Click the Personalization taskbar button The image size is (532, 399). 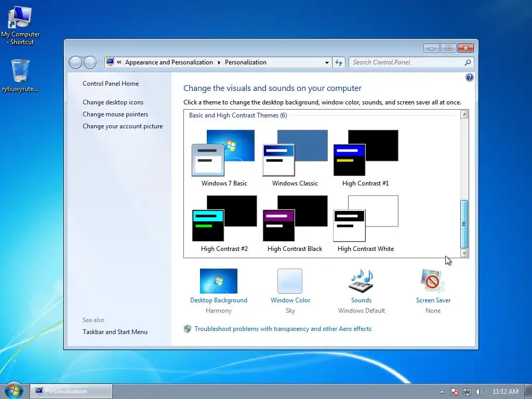tap(71, 391)
